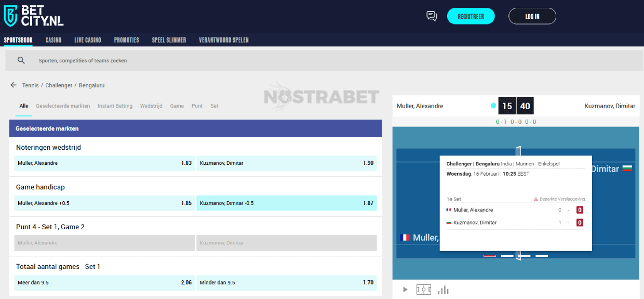Image resolution: width=644 pixels, height=299 pixels.
Task: Click Kuzmanov, Dimitar in the scoreboard header
Action: pos(610,106)
